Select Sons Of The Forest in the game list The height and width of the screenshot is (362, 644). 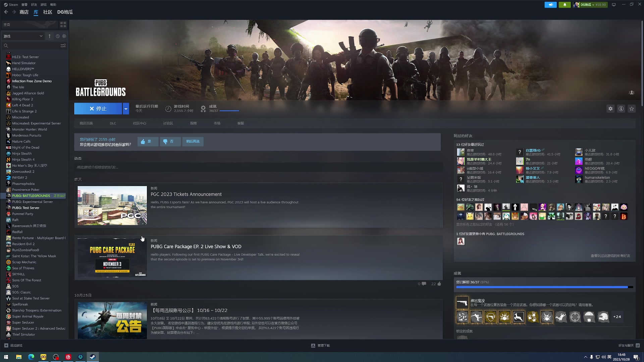point(26,280)
